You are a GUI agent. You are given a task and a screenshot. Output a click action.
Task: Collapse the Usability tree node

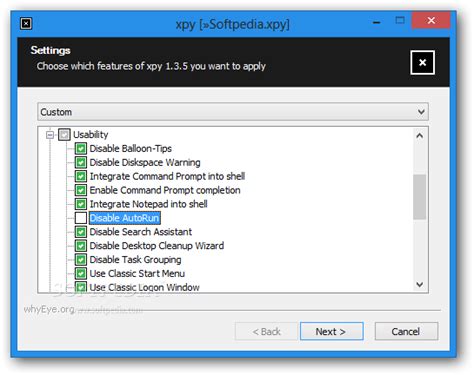[50, 135]
